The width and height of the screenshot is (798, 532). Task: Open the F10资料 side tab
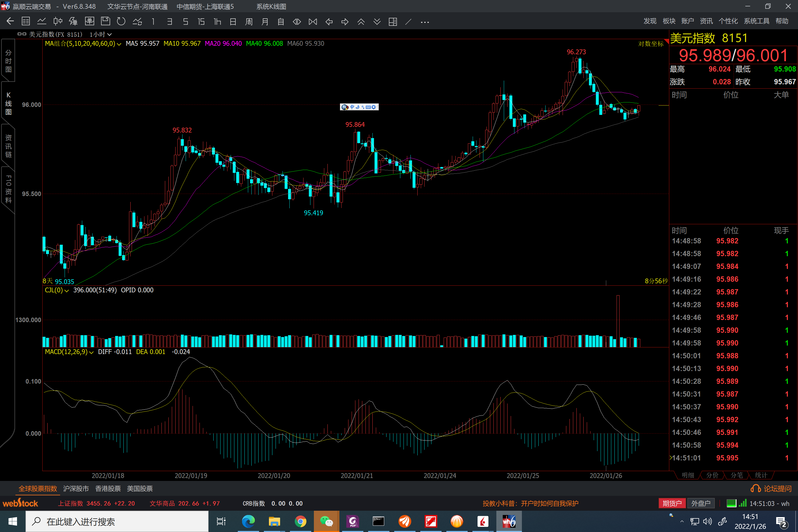point(8,189)
